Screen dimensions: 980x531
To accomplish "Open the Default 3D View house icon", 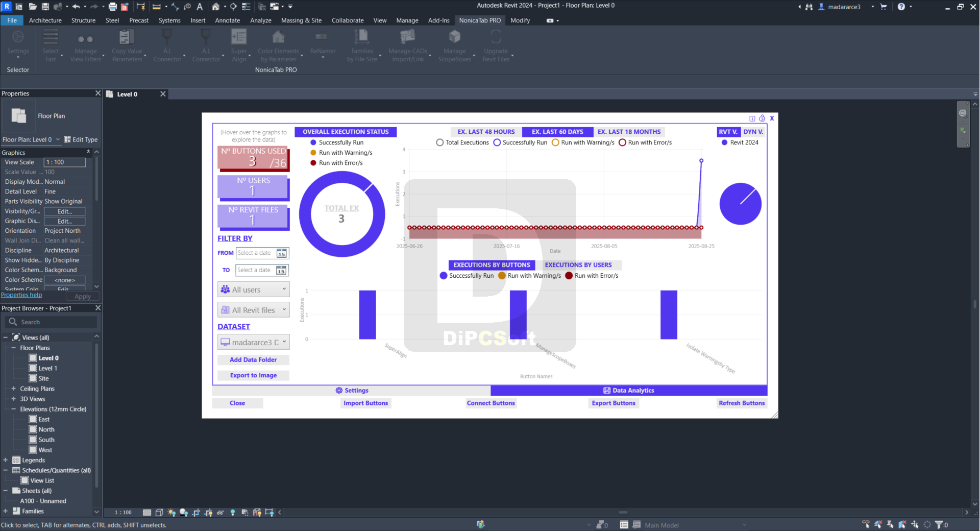I will tap(216, 7).
